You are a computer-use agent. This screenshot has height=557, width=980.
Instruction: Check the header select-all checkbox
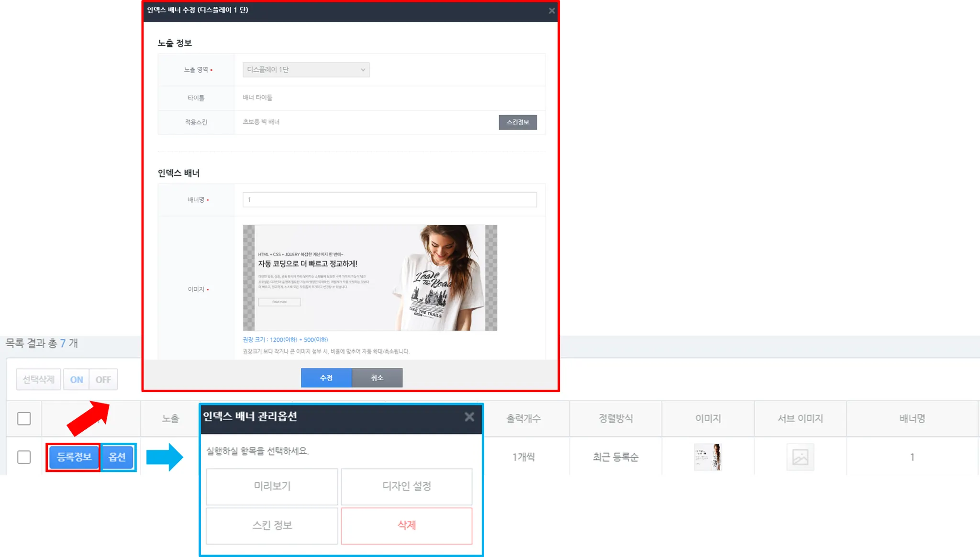coord(24,419)
